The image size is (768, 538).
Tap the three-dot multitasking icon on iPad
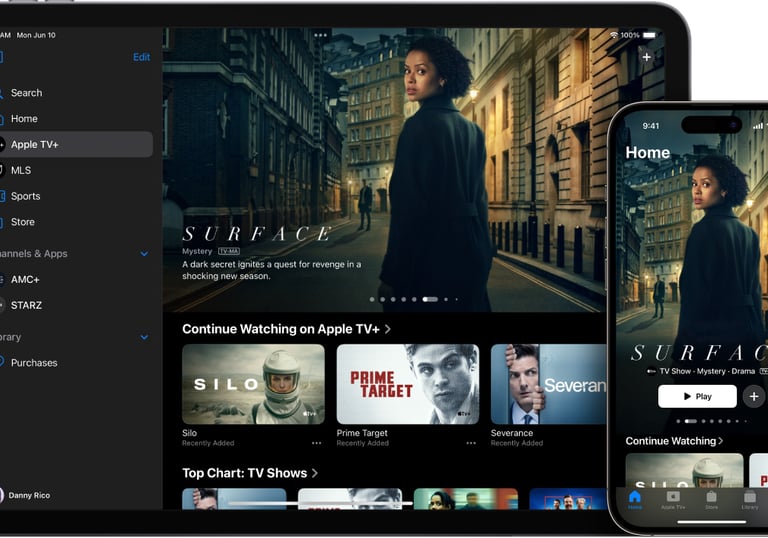(x=320, y=35)
